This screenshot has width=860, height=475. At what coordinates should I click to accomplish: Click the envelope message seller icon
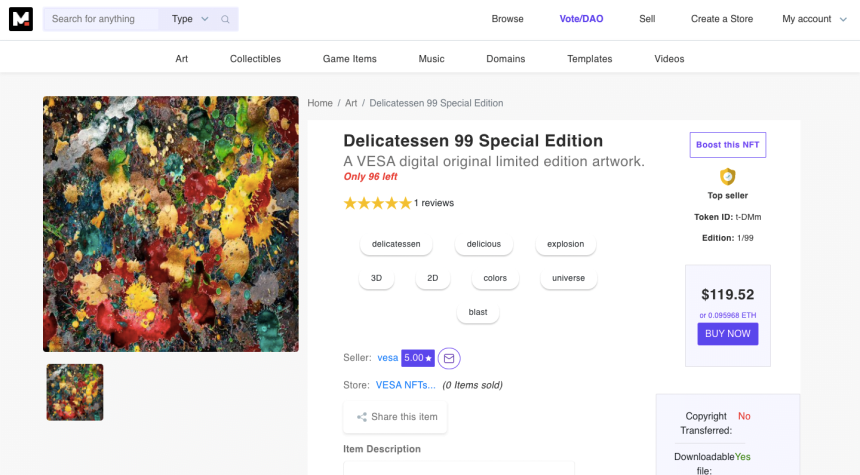tap(449, 358)
